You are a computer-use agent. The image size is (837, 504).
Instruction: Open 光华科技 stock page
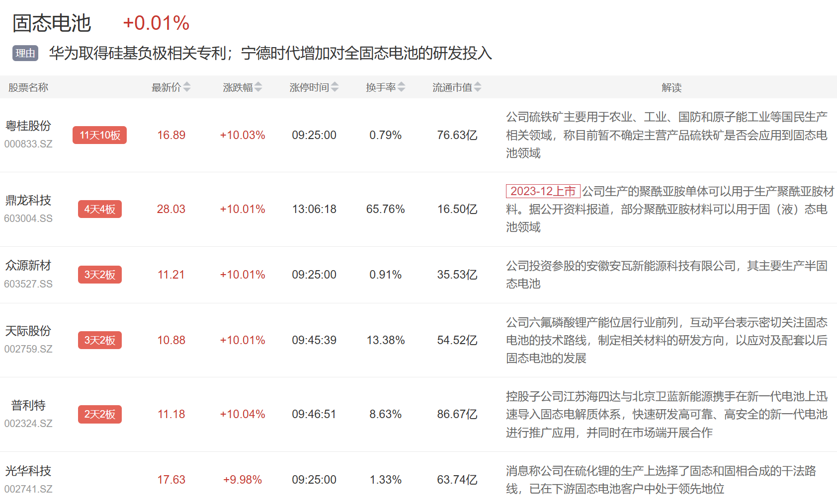point(28,471)
